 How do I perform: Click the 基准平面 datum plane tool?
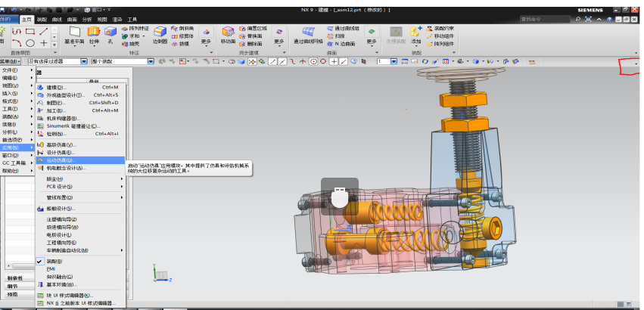pos(74,36)
